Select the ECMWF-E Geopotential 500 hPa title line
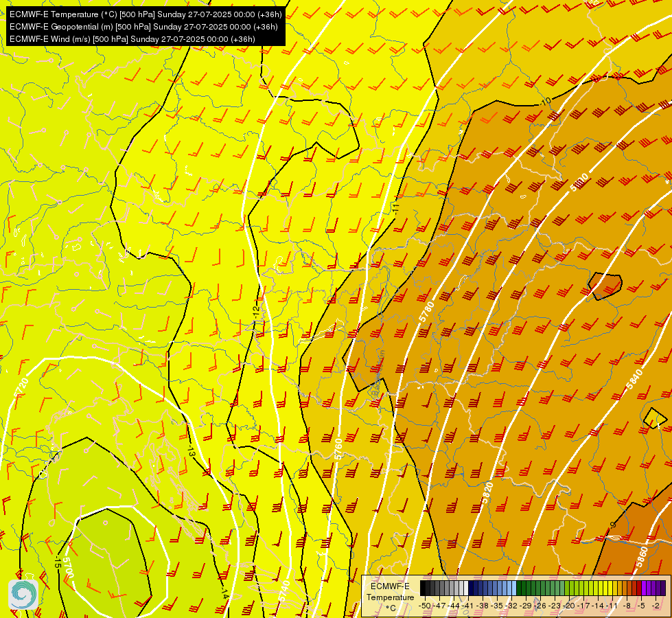The height and width of the screenshot is (618, 672). 143,27
